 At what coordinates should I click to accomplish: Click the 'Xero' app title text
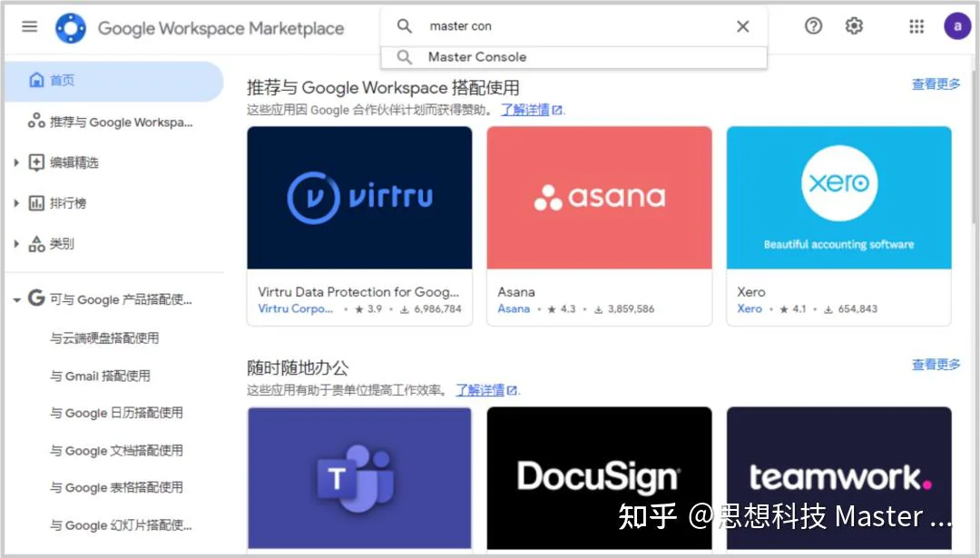(750, 292)
